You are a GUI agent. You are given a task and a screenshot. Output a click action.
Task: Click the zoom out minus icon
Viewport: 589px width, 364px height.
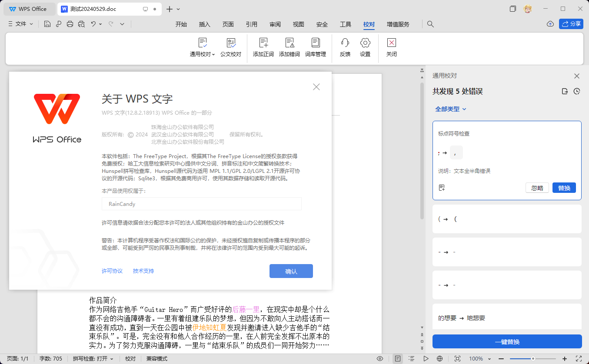click(501, 359)
